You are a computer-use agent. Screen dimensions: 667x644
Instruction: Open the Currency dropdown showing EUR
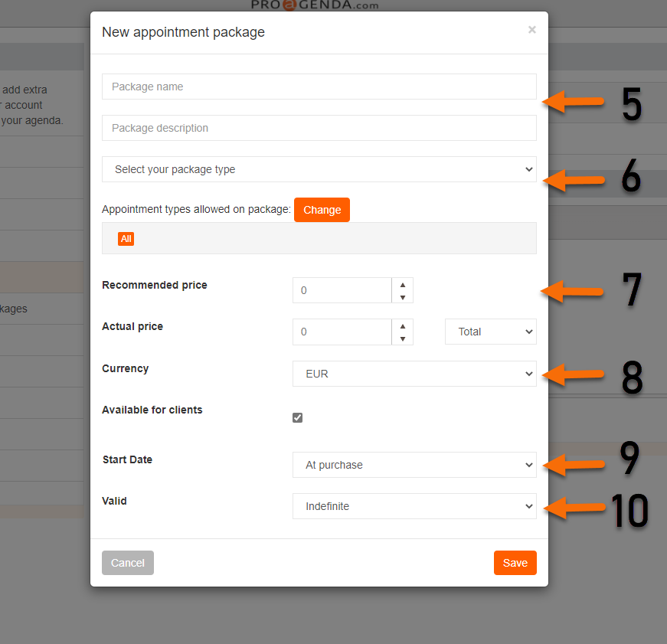coord(414,374)
